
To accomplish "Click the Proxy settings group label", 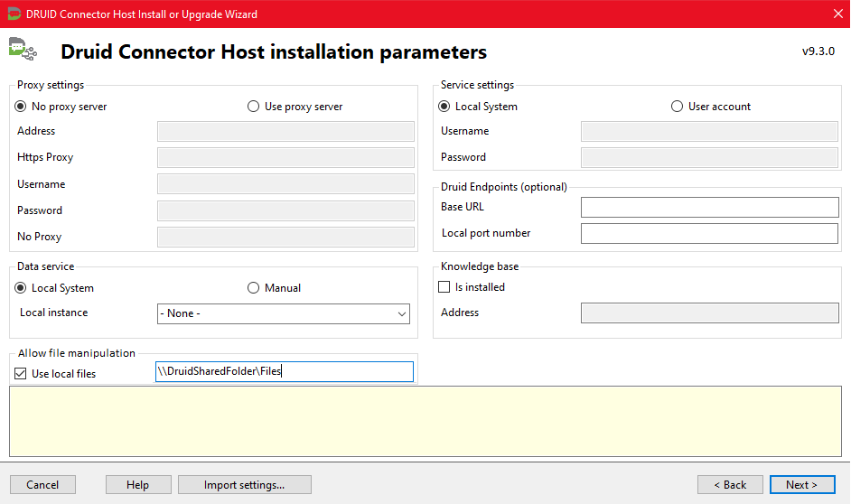I will pos(51,85).
